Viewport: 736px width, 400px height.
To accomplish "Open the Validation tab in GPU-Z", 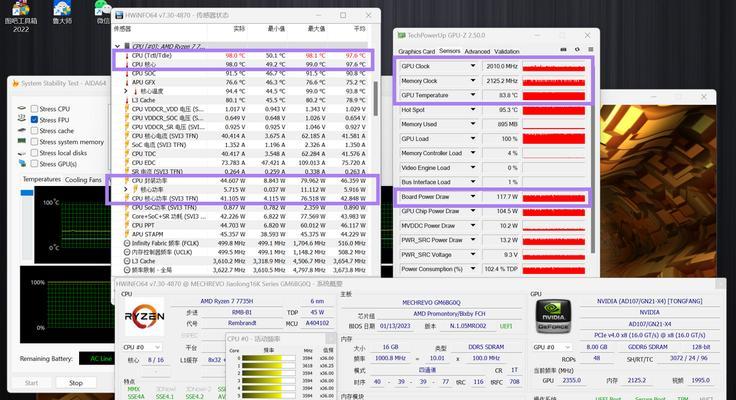I will point(507,52).
